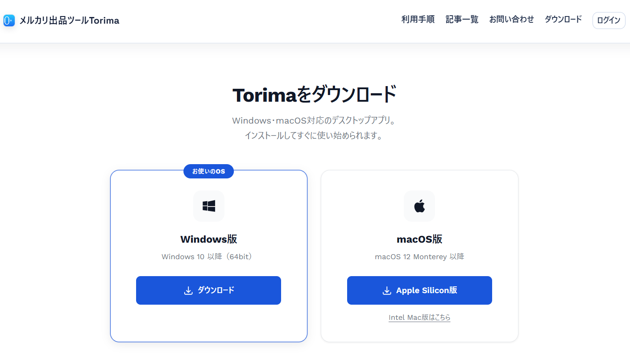Click the お使いのOS badge
630x364 pixels.
[208, 171]
